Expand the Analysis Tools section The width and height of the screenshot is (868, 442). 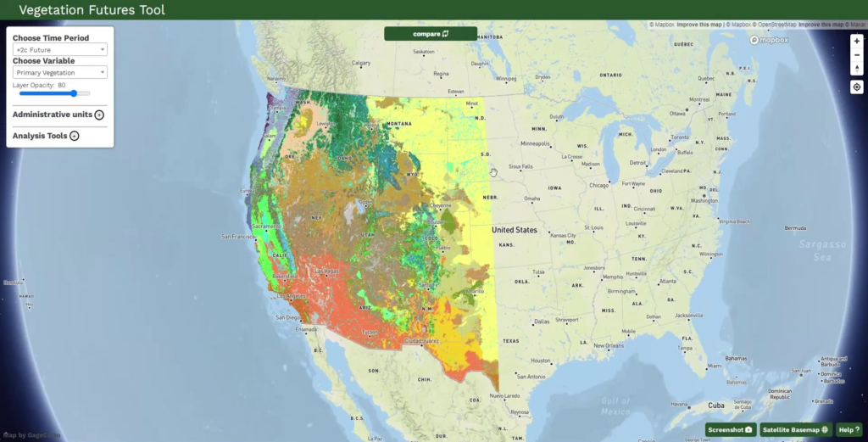(x=75, y=136)
